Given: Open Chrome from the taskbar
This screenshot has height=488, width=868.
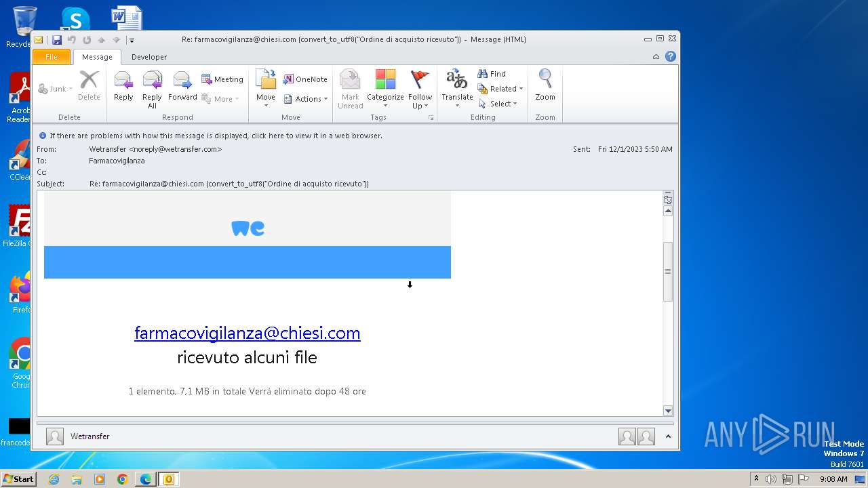Looking at the screenshot, I should click(123, 479).
